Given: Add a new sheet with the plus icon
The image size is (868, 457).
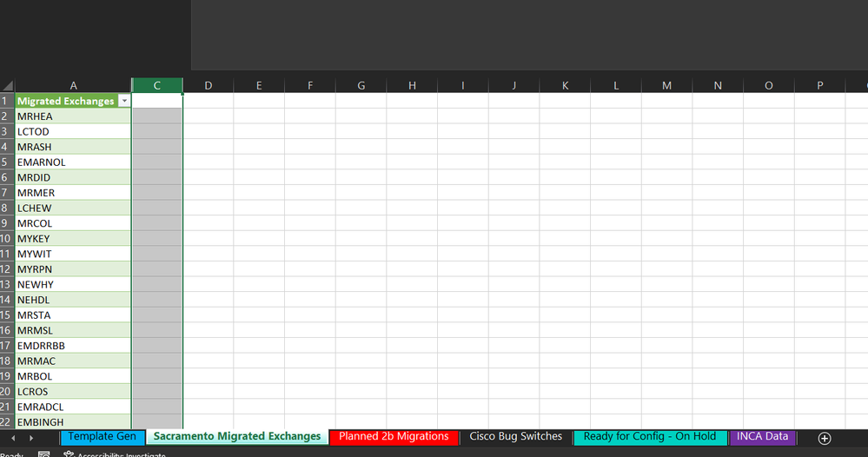Looking at the screenshot, I should pos(825,438).
